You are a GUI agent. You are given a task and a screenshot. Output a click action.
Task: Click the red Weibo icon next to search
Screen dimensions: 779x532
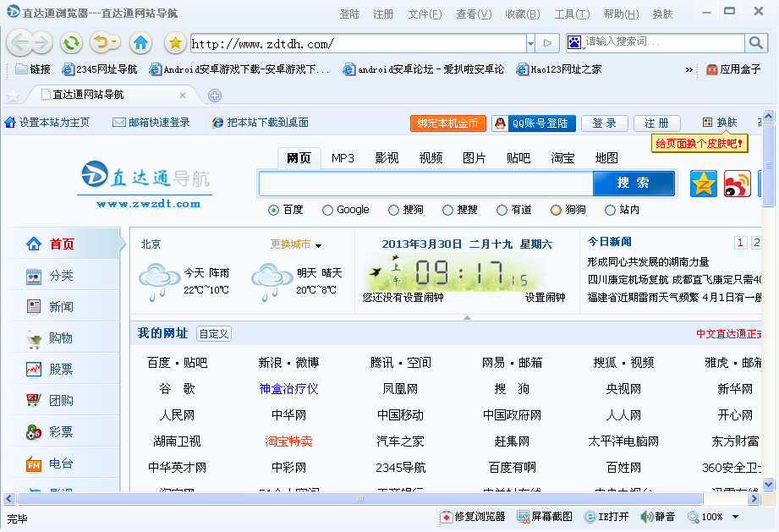738,184
